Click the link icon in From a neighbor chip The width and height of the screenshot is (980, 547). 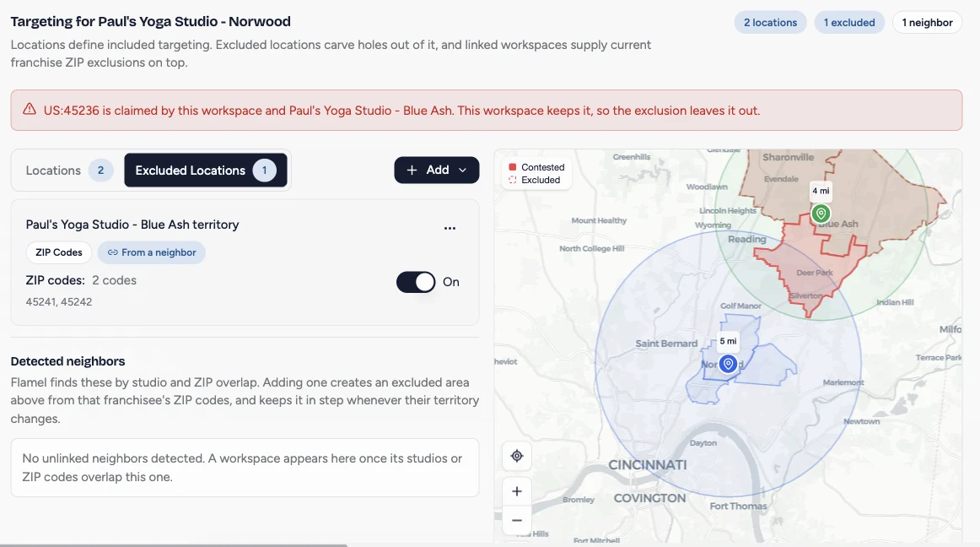(x=112, y=252)
